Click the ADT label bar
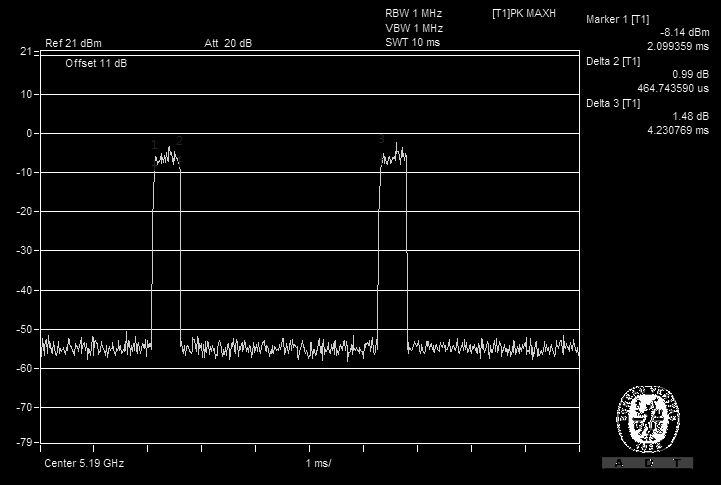 click(x=647, y=463)
